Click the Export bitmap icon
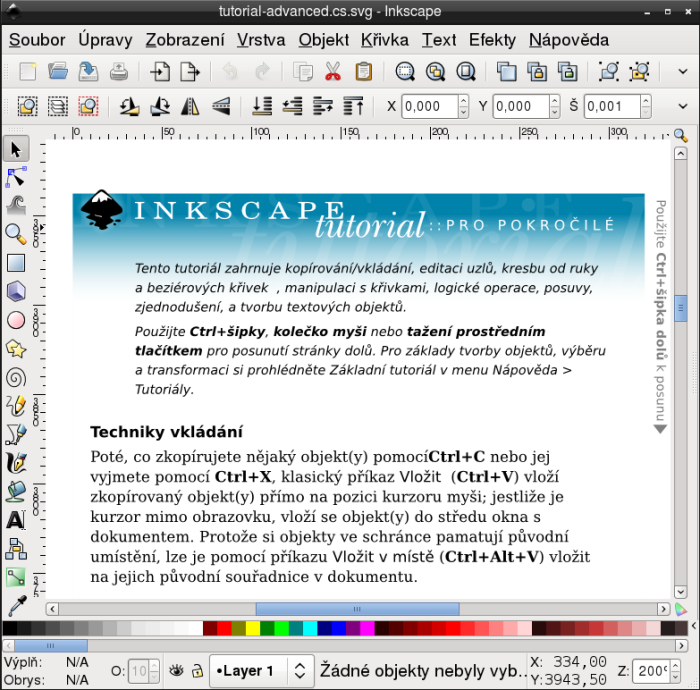 point(190,71)
